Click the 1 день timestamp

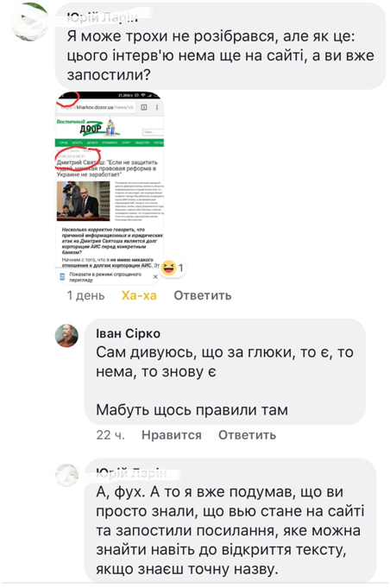[x=85, y=295]
